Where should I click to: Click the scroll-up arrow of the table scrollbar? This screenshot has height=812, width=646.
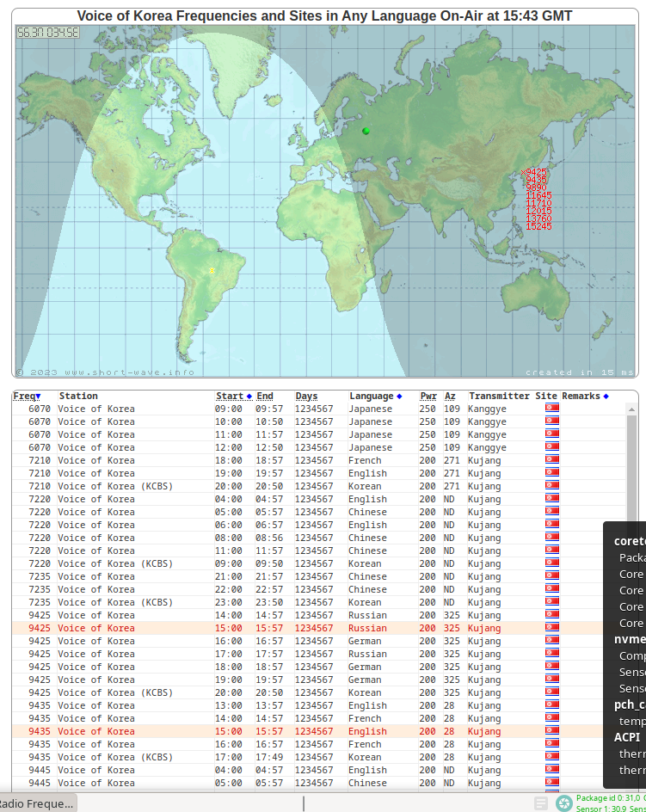click(x=631, y=409)
